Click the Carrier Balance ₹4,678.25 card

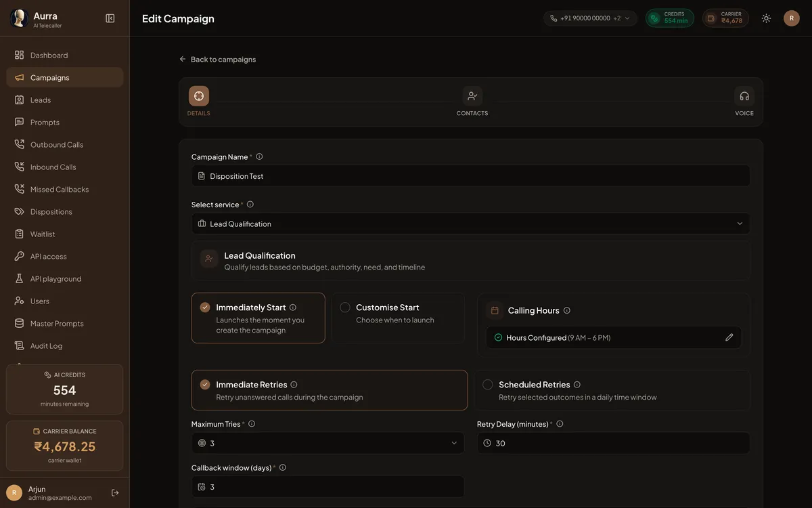pos(65,446)
